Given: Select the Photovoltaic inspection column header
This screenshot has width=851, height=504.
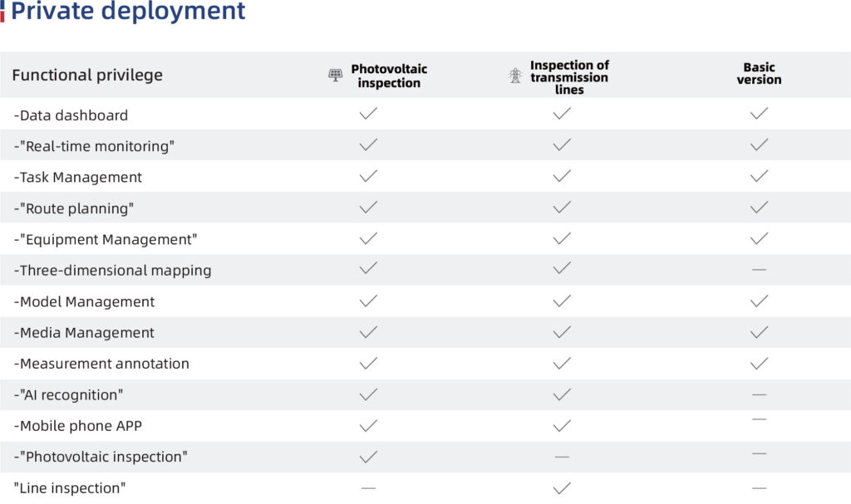Looking at the screenshot, I should 389,76.
